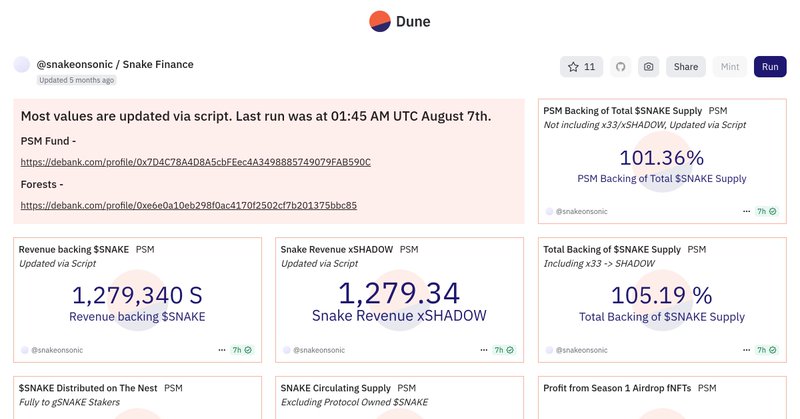The image size is (800, 419).
Task: Open the PSM Backing of Total $SNAKE Supply title
Action: [622, 111]
